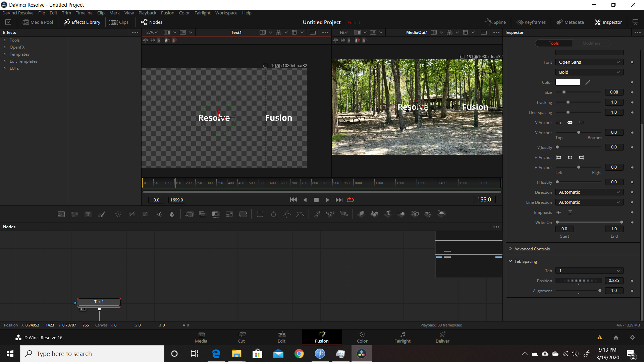Expand the OpenFX category
This screenshot has height=362, width=644.
(5, 47)
